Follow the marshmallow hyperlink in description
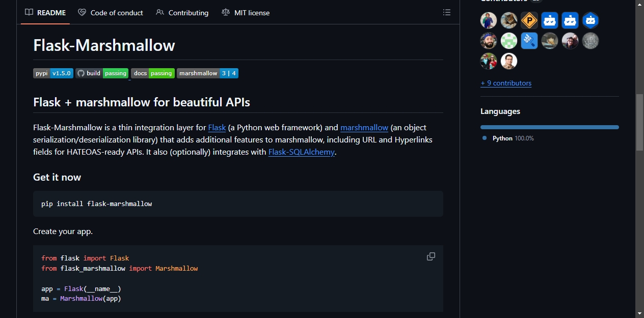644x318 pixels. [x=364, y=128]
